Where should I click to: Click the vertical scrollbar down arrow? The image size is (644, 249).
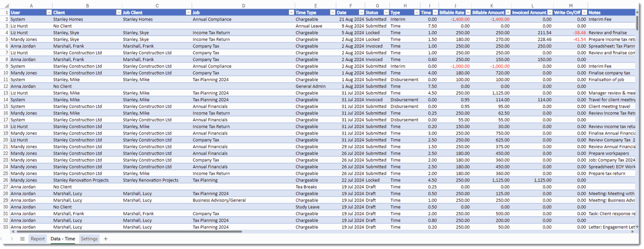[637, 227]
